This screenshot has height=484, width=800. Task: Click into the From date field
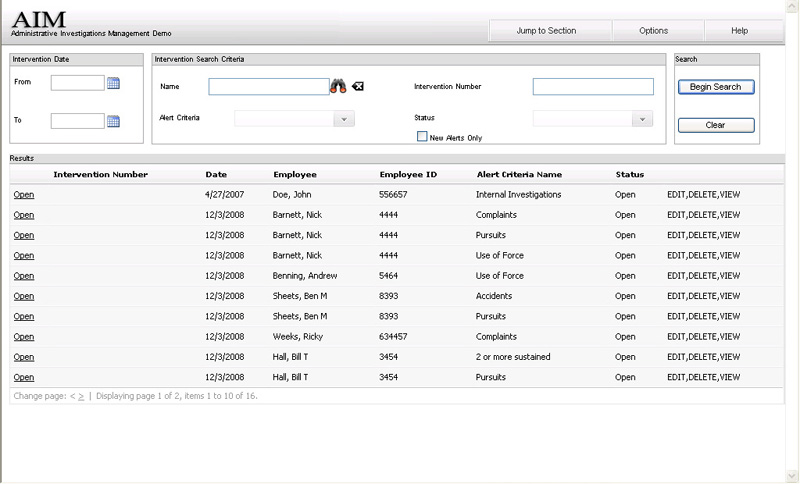pyautogui.click(x=77, y=83)
